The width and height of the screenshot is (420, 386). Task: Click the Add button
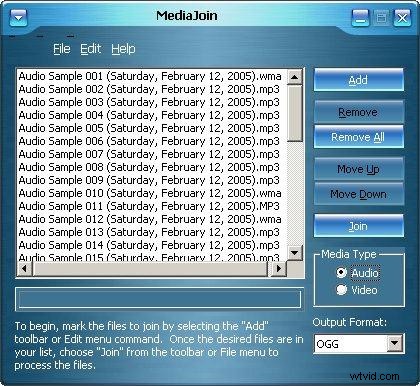point(359,80)
